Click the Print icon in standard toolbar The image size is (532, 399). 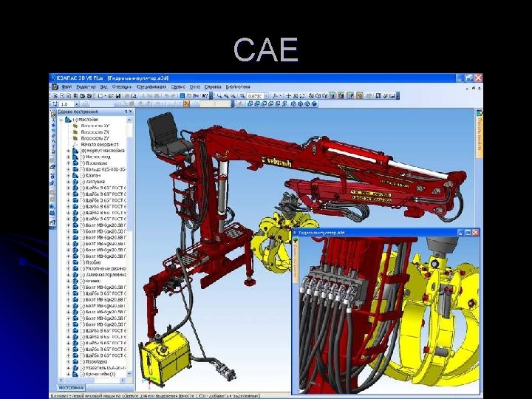(x=128, y=96)
